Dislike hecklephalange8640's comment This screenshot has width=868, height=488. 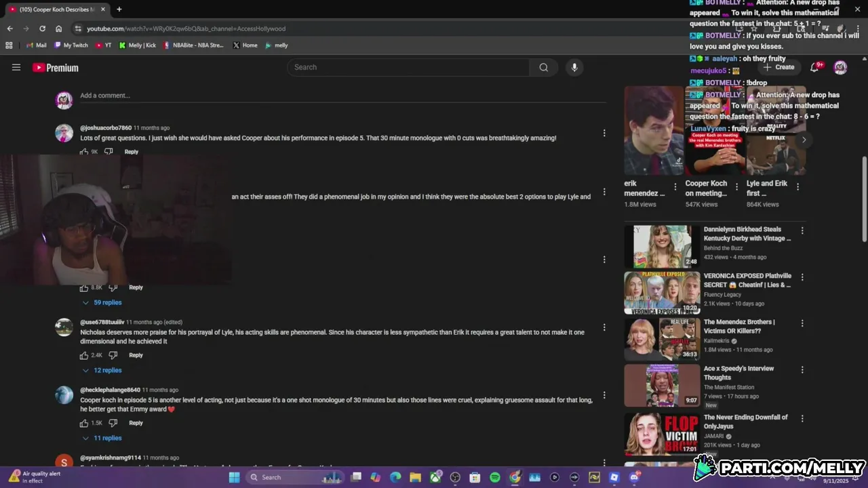(x=113, y=423)
